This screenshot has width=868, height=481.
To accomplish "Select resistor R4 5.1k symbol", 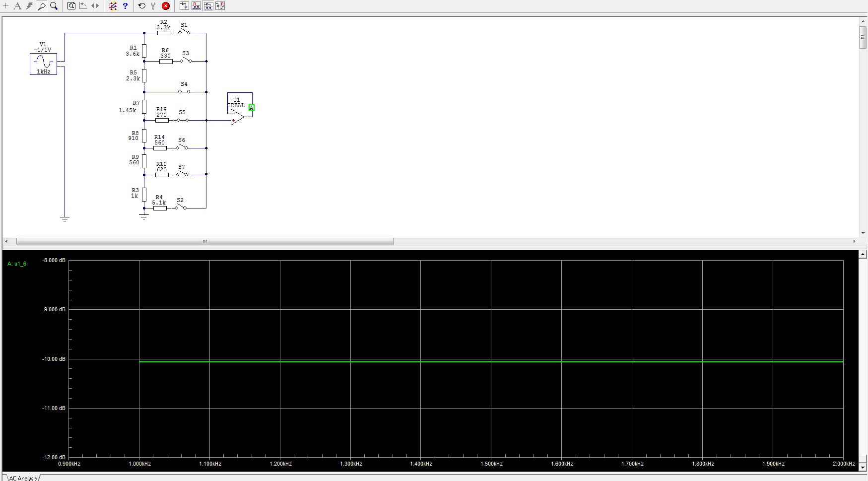I will [x=160, y=208].
